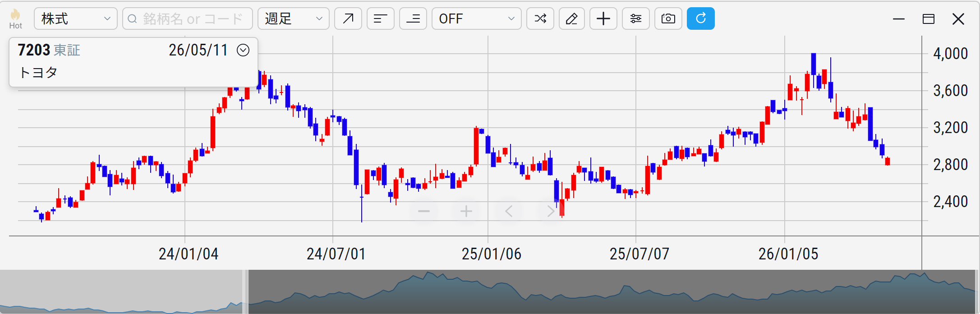Click the plus crosshair icon
Viewport: 980px width, 314px height.
pyautogui.click(x=603, y=18)
